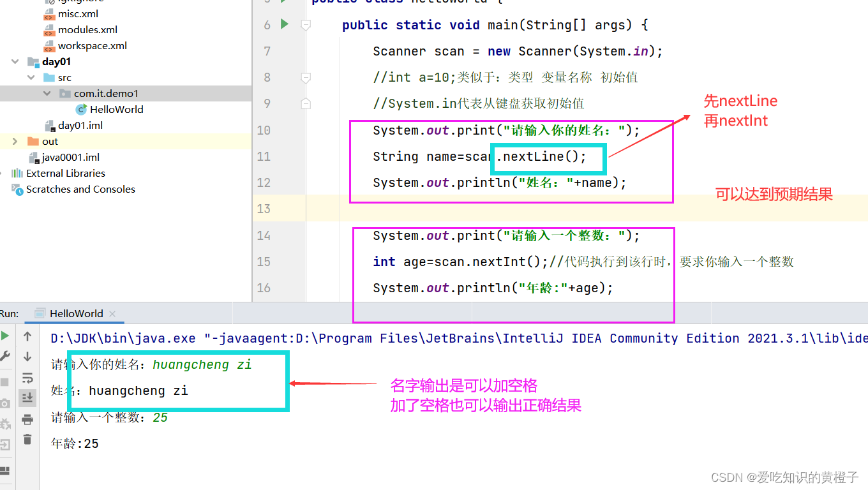
Task: Select the HelloWorld run tab
Action: (x=76, y=313)
